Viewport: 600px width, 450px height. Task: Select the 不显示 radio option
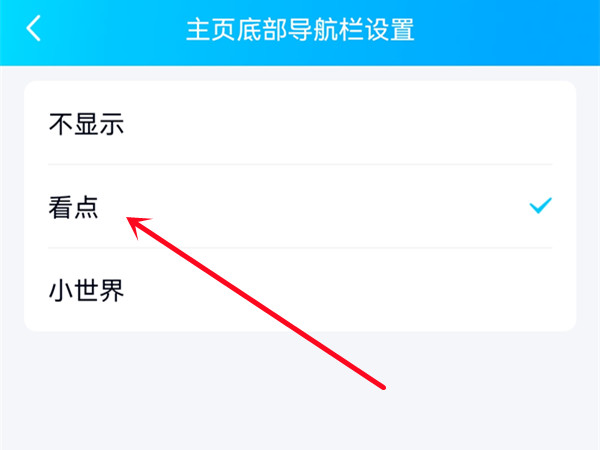point(300,124)
